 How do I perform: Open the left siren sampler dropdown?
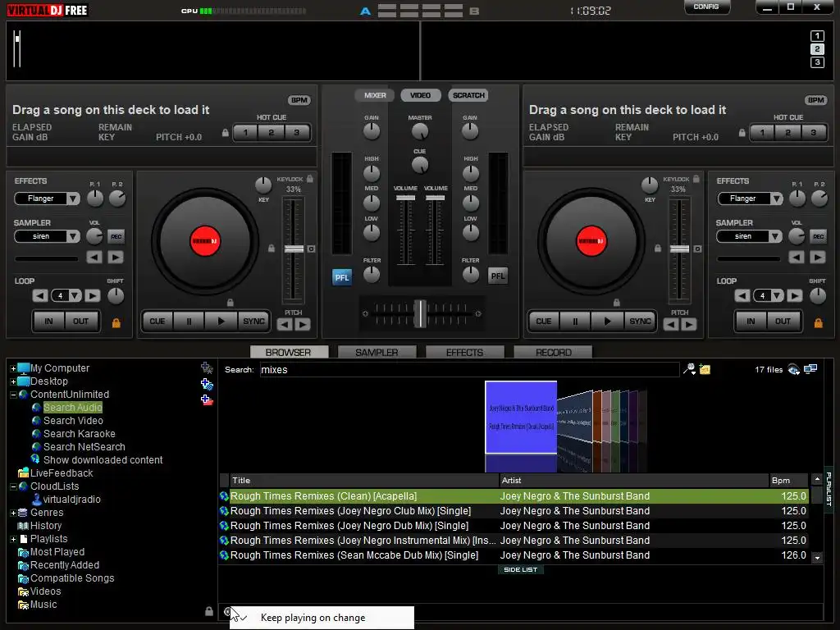[x=73, y=236]
